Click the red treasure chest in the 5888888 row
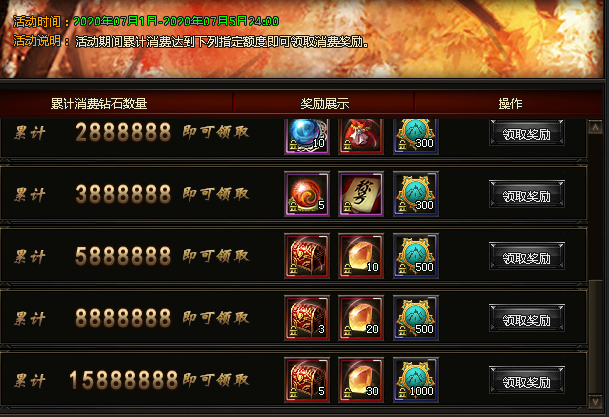 (307, 256)
